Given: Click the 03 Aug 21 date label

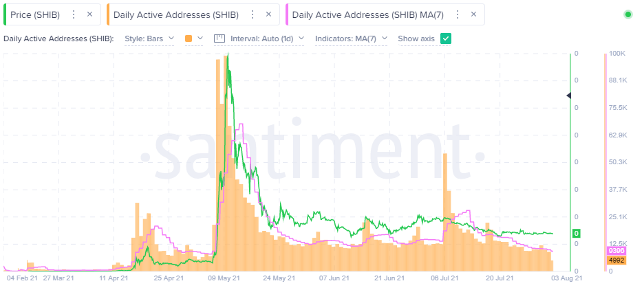Looking at the screenshot, I should 566,278.
